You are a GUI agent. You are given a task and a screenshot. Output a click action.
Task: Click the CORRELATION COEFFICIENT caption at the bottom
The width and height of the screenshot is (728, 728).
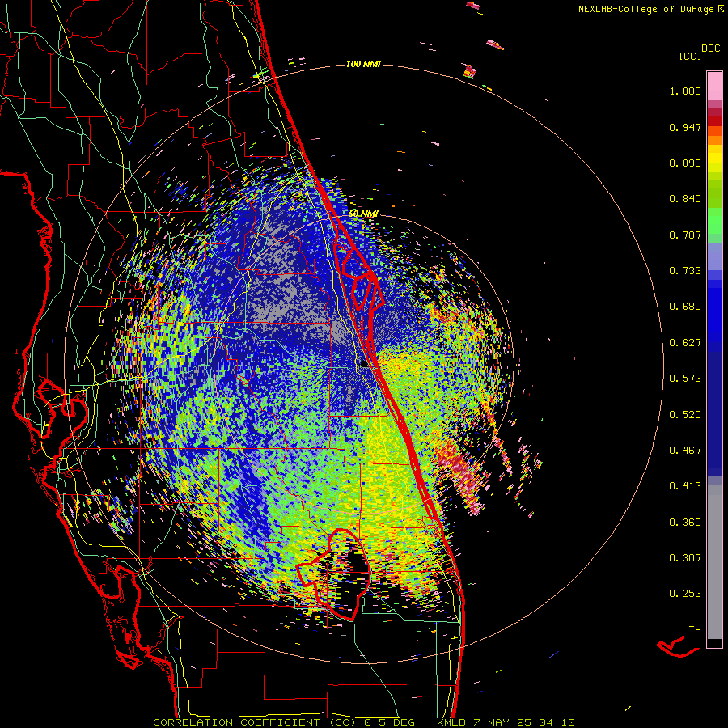click(364, 722)
